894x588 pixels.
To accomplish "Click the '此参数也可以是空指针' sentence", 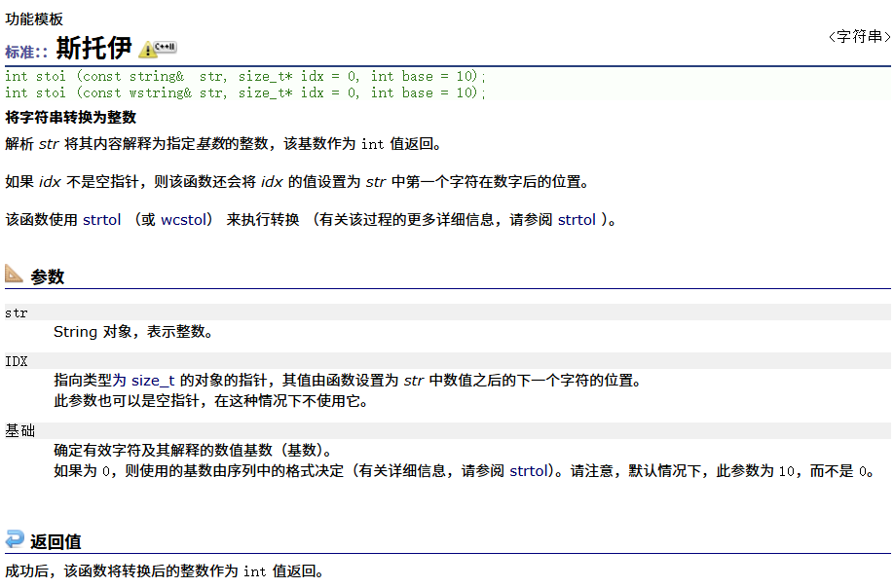I will (211, 401).
